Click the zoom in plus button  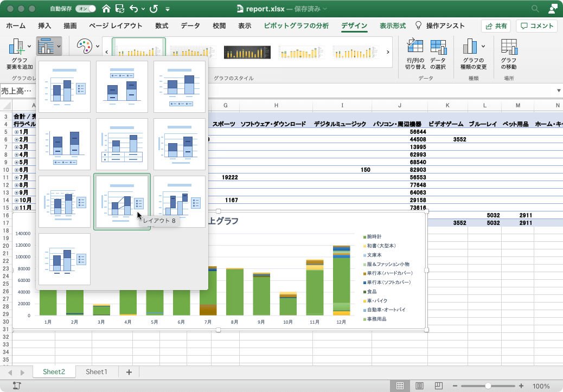pos(521,386)
